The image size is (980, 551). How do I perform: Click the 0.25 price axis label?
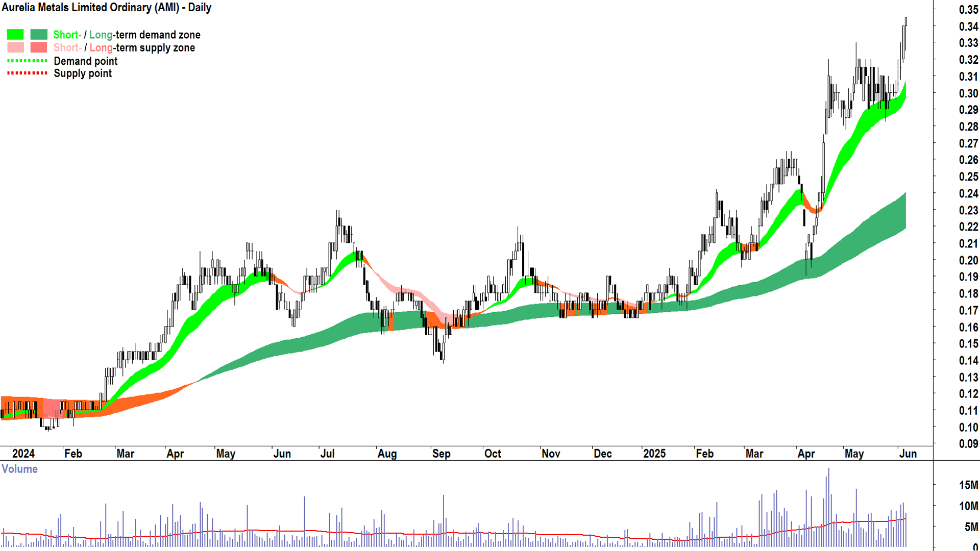(x=968, y=177)
